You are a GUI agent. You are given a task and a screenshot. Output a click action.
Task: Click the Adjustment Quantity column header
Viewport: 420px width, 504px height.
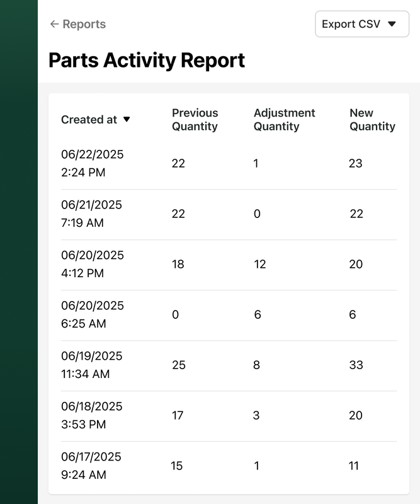pos(285,120)
